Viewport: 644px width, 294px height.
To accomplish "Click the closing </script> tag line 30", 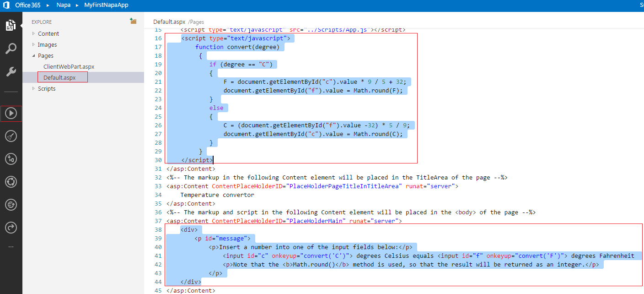I will click(197, 160).
